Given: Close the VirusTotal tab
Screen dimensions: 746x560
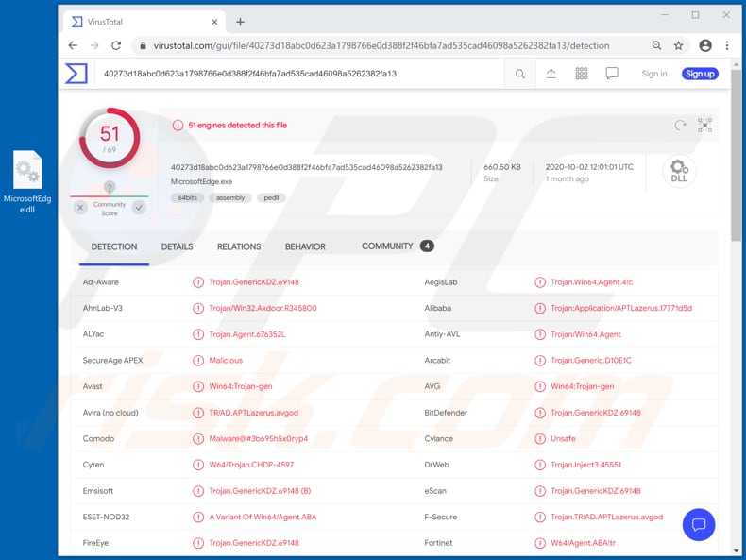Looking at the screenshot, I should 214,22.
